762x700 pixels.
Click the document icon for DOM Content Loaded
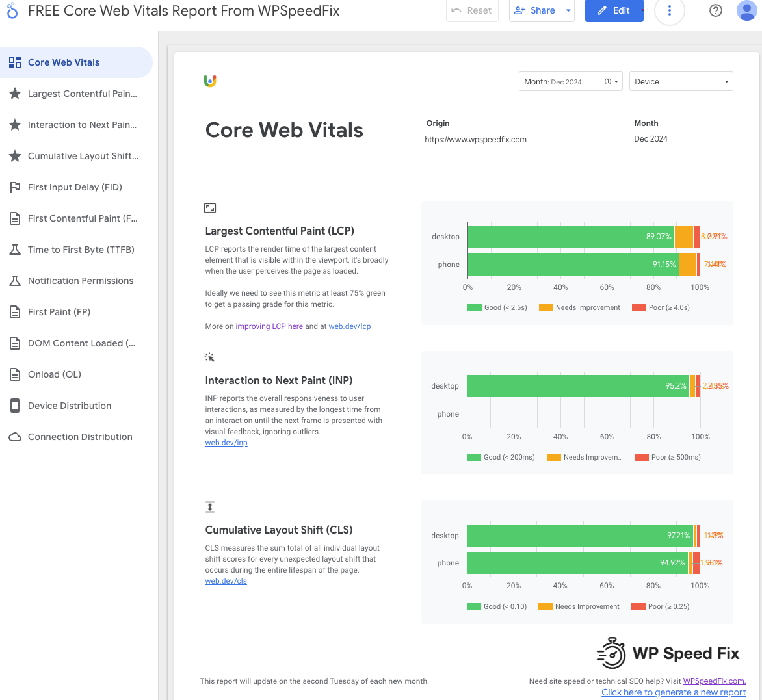click(x=15, y=343)
